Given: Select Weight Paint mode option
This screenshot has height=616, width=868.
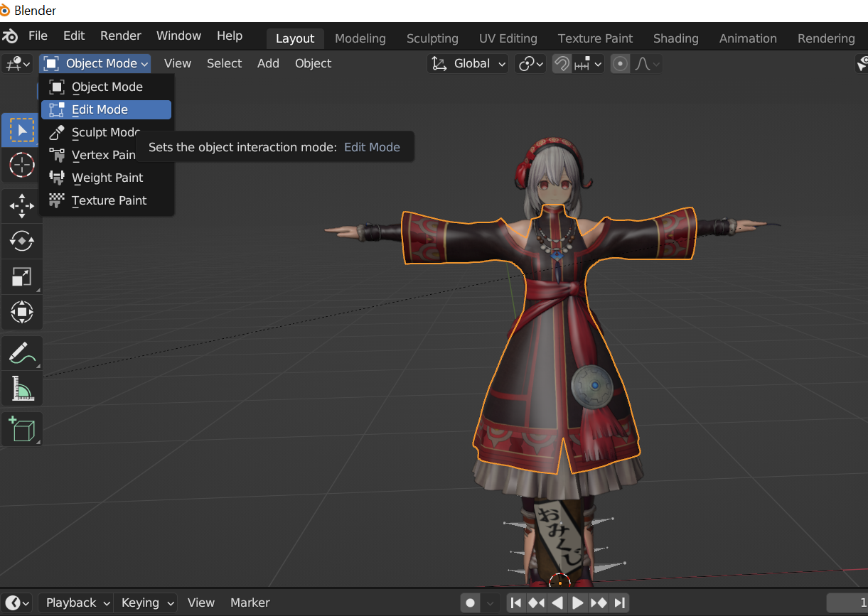Looking at the screenshot, I should pos(106,178).
